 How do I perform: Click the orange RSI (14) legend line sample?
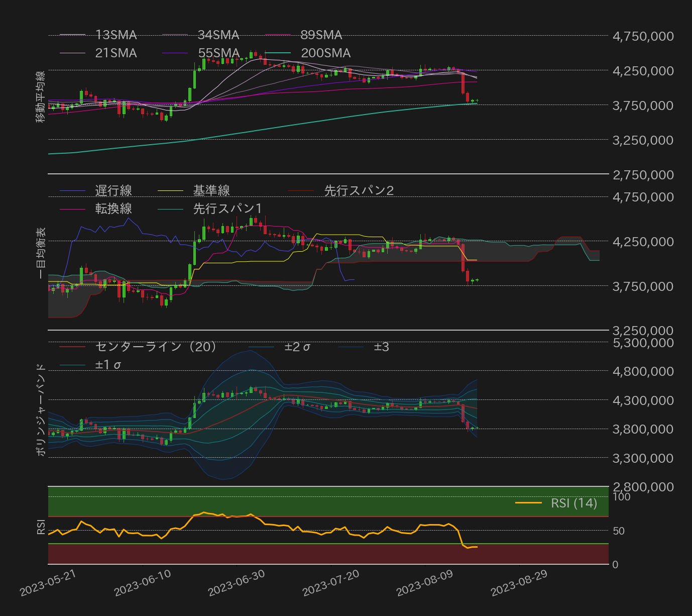pos(529,503)
